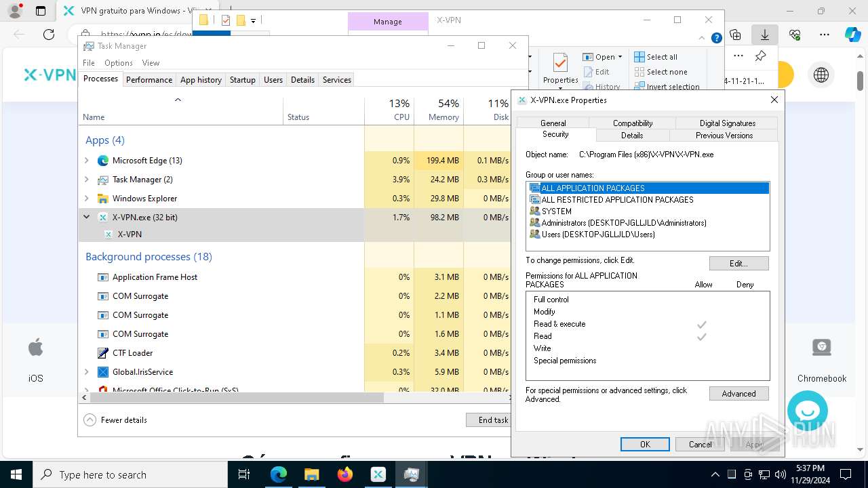This screenshot has height=488, width=868.
Task: Click Select all in Explorer ribbon
Action: coord(656,57)
